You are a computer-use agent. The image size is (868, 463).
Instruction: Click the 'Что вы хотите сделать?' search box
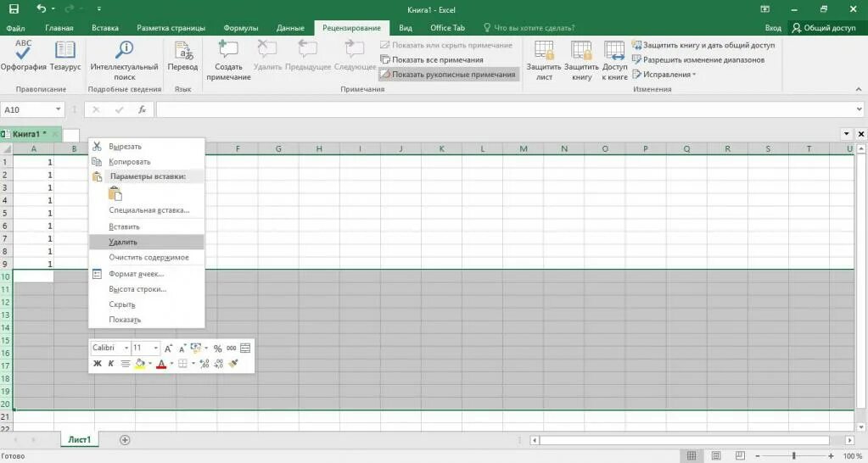(x=529, y=28)
